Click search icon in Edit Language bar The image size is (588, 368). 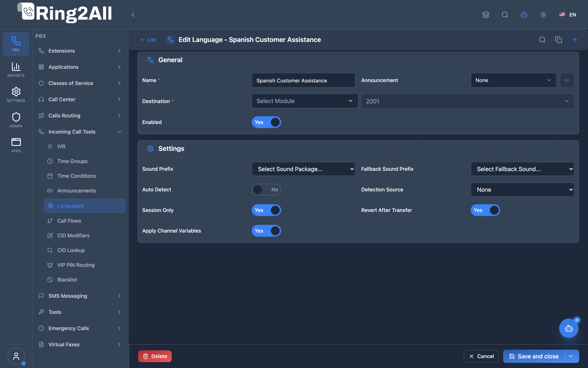[x=542, y=40]
